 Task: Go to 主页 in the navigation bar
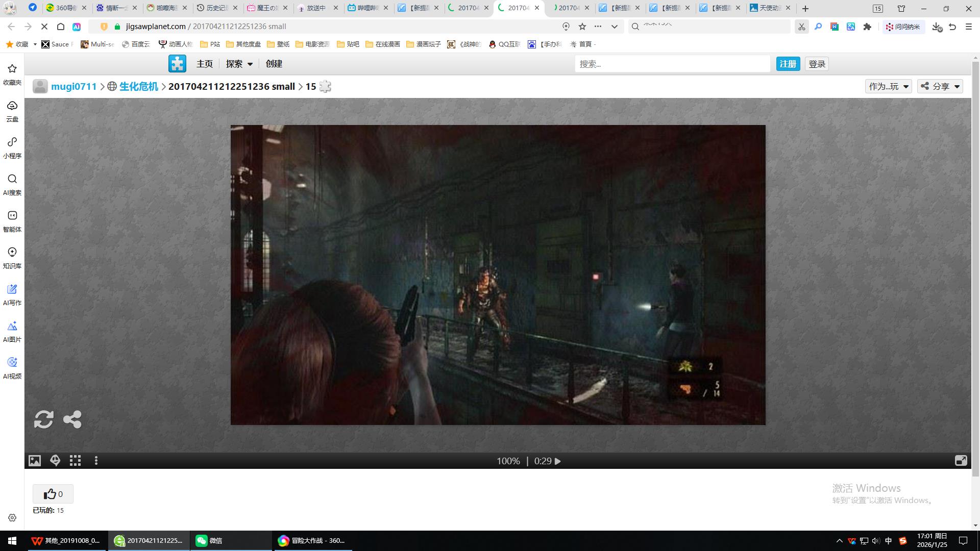pyautogui.click(x=204, y=64)
